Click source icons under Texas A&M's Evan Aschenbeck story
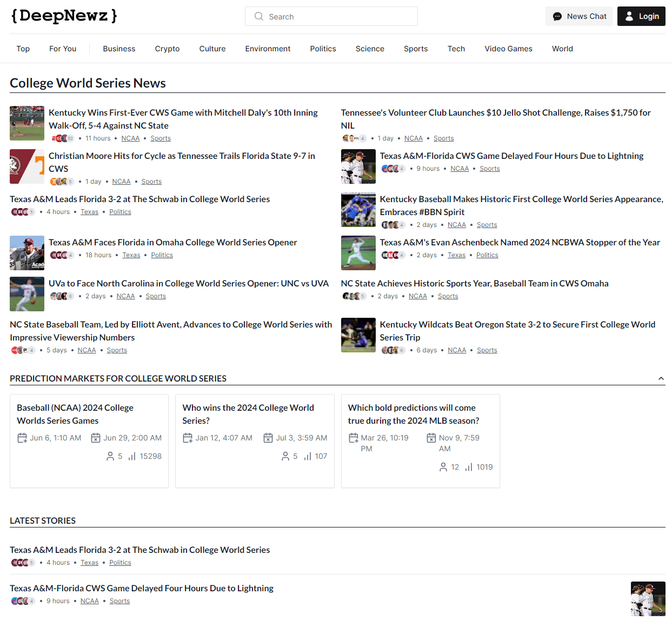This screenshot has width=672, height=621. point(393,255)
